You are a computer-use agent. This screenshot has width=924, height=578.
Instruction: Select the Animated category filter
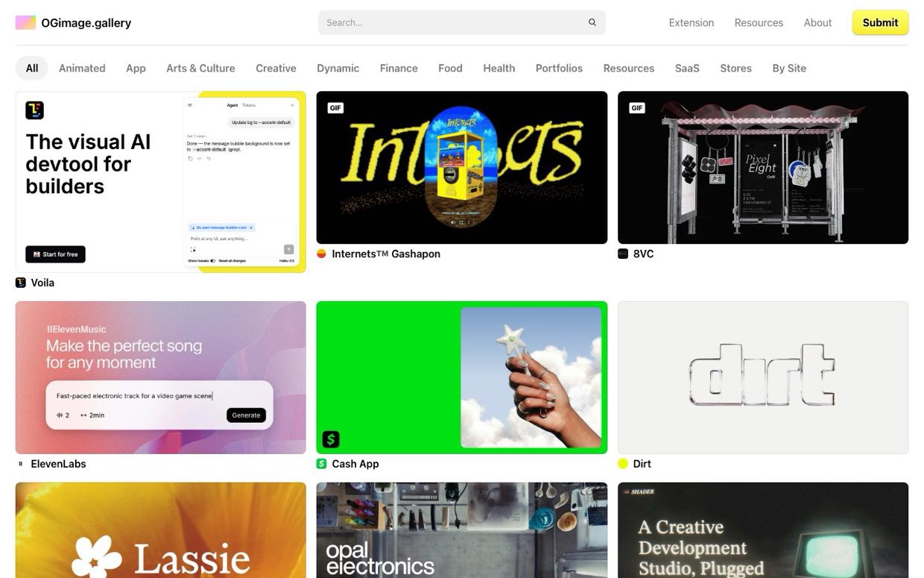pyautogui.click(x=82, y=68)
